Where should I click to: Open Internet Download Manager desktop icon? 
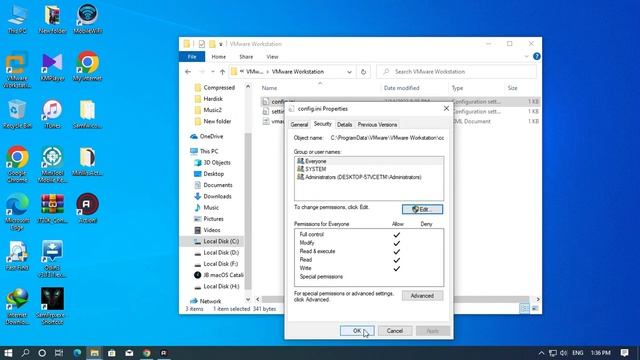click(x=17, y=307)
